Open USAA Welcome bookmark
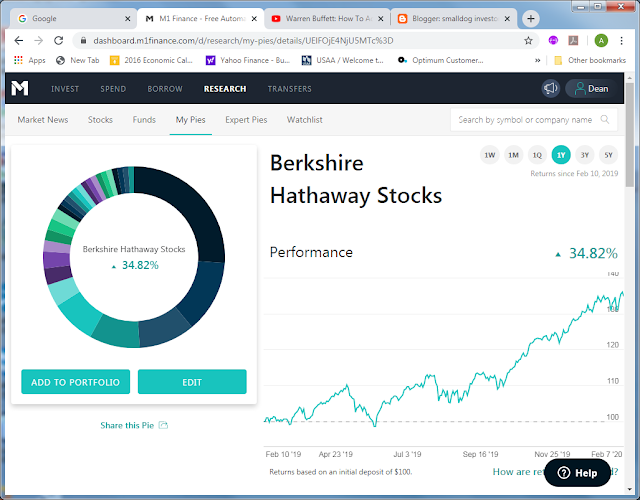 342,60
